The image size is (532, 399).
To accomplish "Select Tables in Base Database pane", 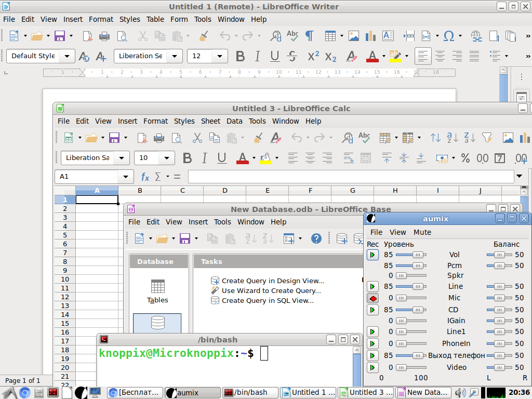I will [157, 291].
